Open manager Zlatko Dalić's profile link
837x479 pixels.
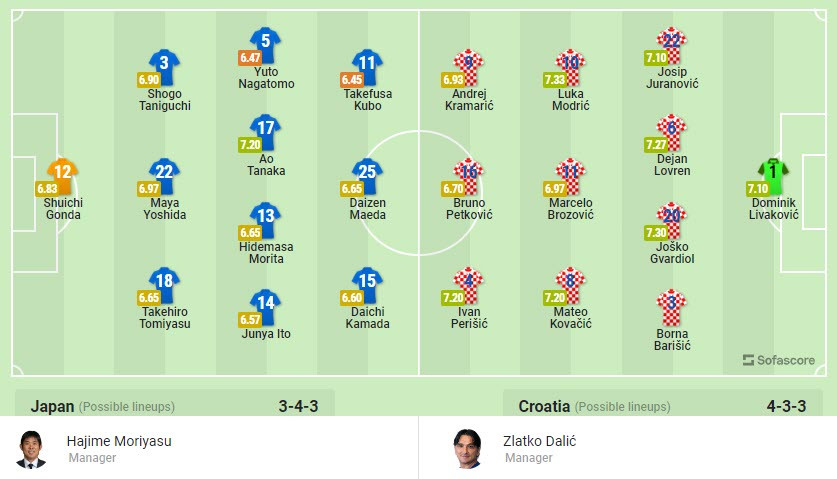(x=540, y=441)
